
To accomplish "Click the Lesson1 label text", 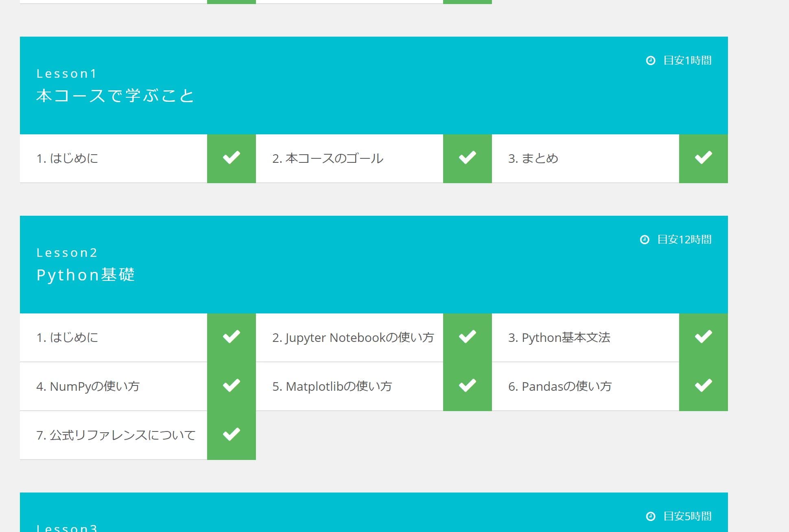I will click(x=66, y=74).
